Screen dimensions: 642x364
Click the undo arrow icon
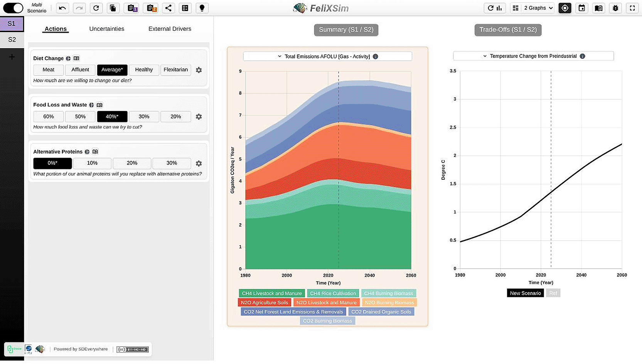click(62, 8)
